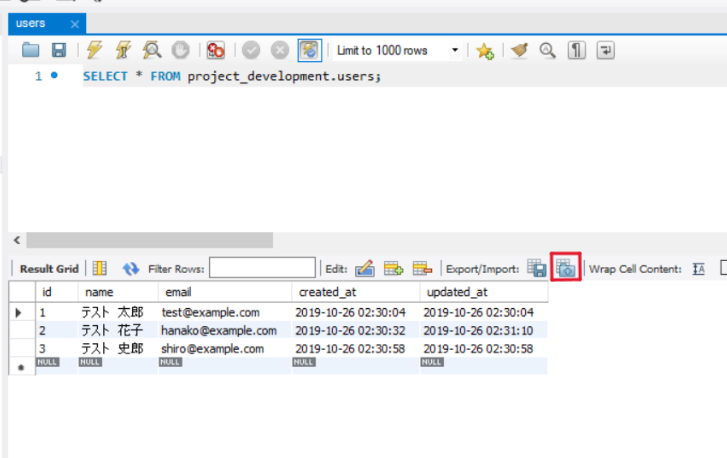Toggle invisible characters display

(577, 50)
